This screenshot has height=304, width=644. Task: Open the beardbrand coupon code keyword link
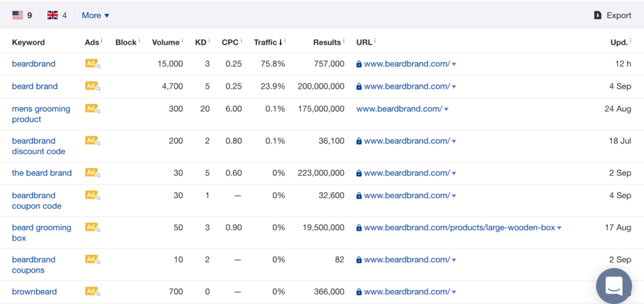click(36, 201)
